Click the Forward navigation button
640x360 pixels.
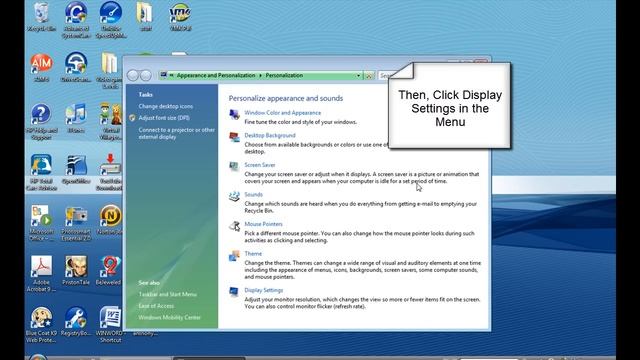pos(146,76)
